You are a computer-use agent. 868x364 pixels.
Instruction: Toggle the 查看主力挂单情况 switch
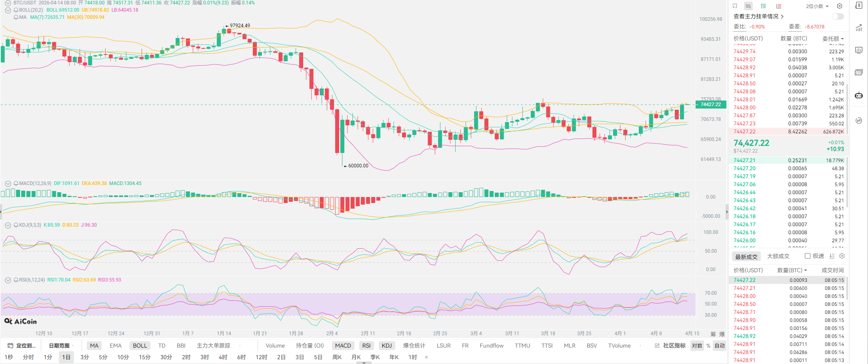pos(838,16)
